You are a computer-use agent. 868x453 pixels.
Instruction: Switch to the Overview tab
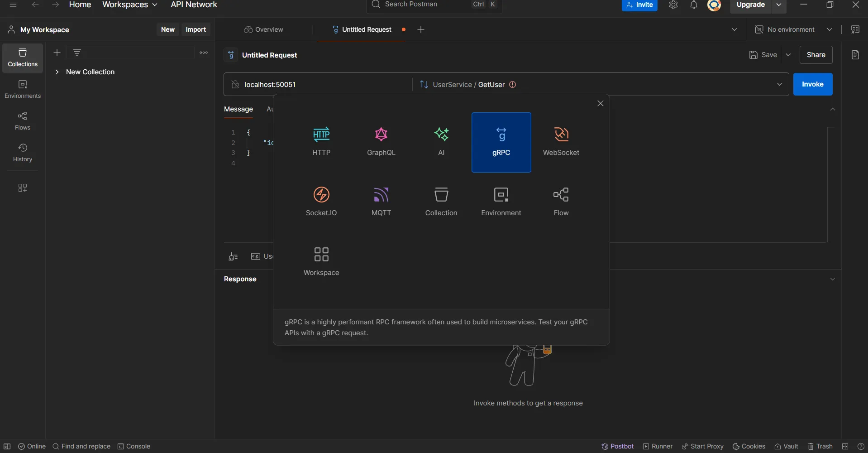[x=263, y=29]
